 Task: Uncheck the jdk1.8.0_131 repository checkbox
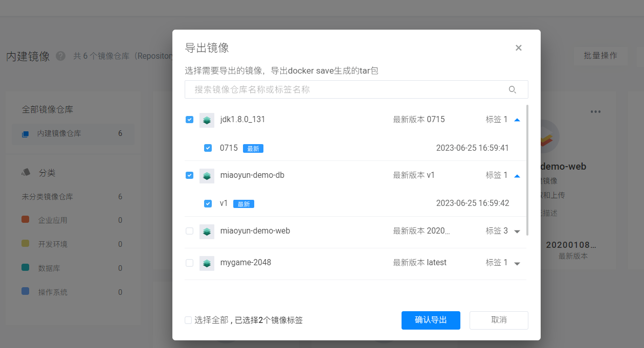189,120
